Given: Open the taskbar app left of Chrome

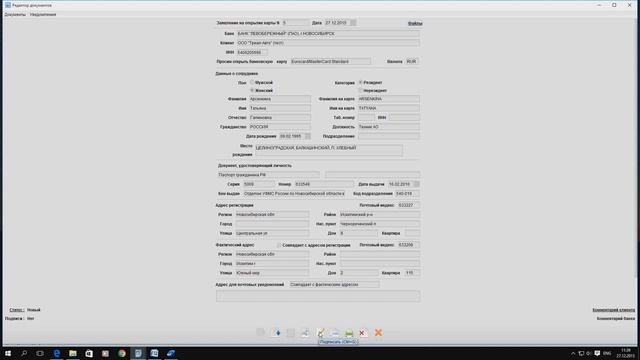Looking at the screenshot, I should 105,353.
